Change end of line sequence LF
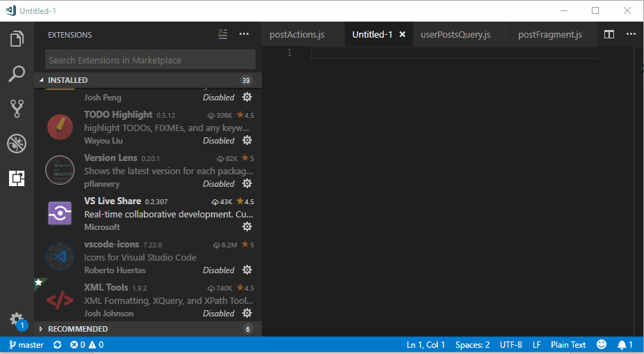 pos(536,345)
